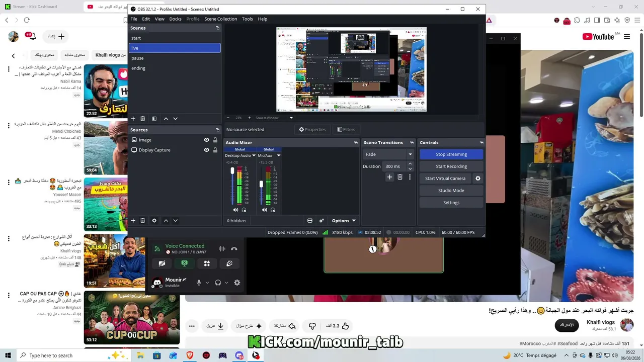
Task: Open Desktop Audio dropdown arrow
Action: point(254,156)
